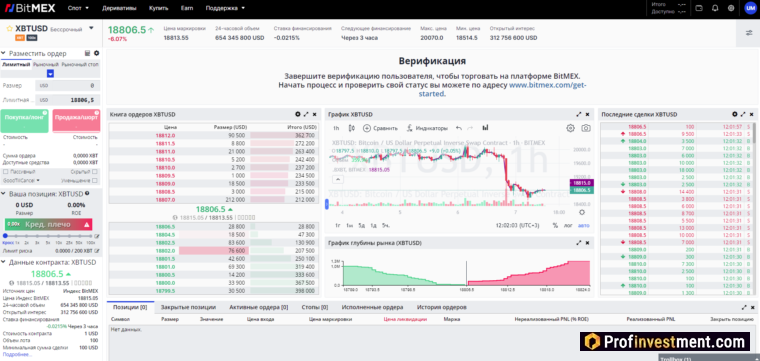Open the GoodTillCancel dropdown
Viewport: 760px width, 361px height.
(x=21, y=180)
